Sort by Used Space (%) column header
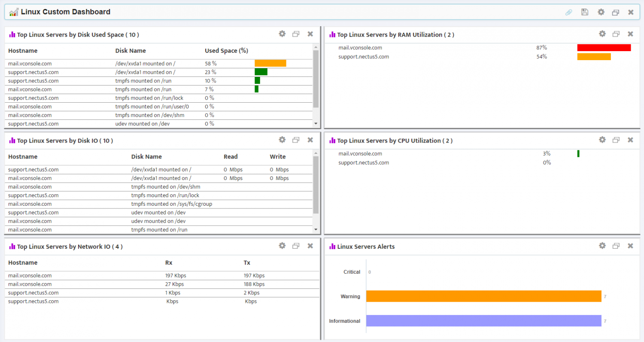This screenshot has width=644, height=342. coord(226,51)
